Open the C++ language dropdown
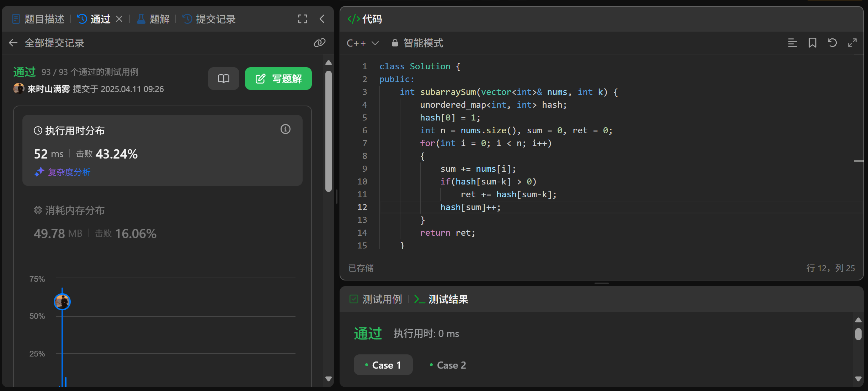 tap(362, 43)
